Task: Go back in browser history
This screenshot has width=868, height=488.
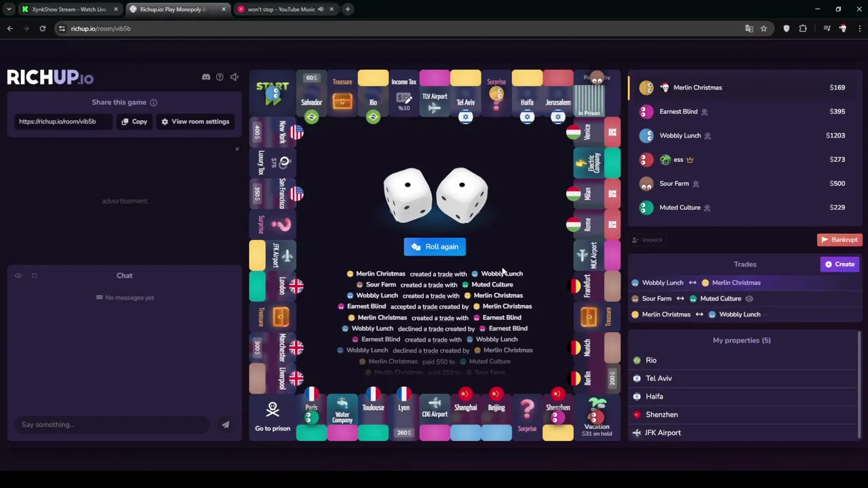Action: point(9,28)
